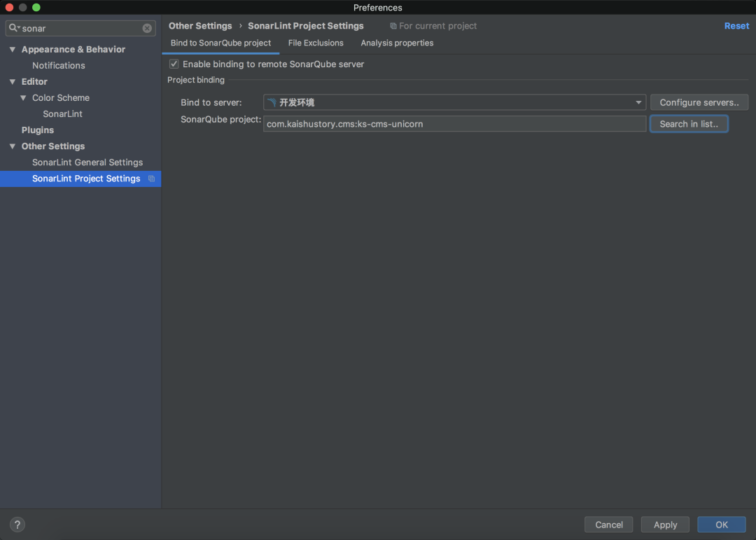Confirm with the OK button

pyautogui.click(x=721, y=525)
